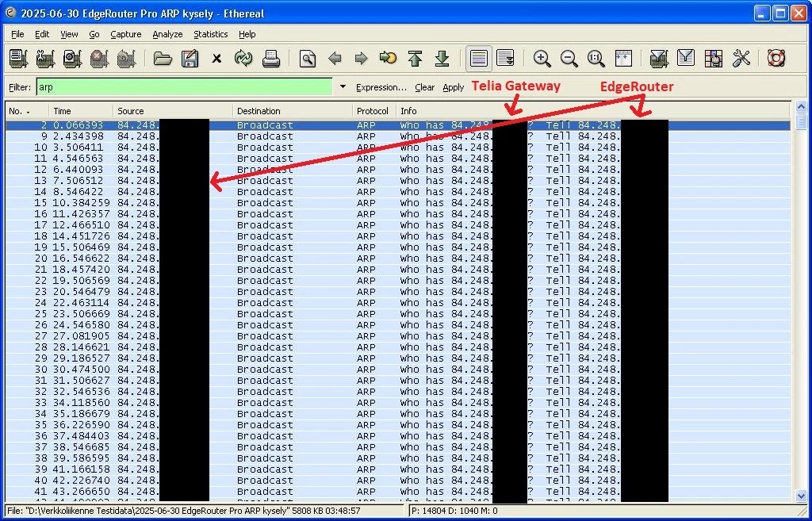Screen dimensions: 812x521
Task: Jump to first packet icon
Action: (415, 59)
